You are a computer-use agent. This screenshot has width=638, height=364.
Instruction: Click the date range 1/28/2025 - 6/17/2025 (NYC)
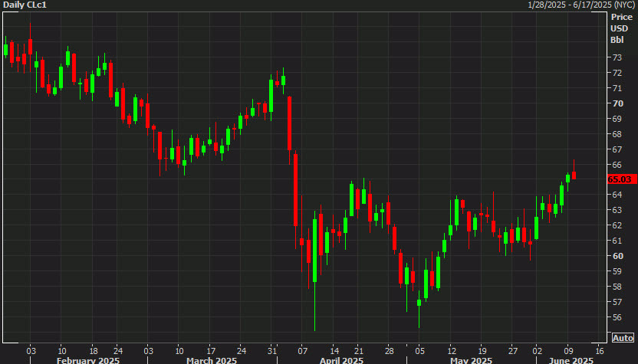580,5
